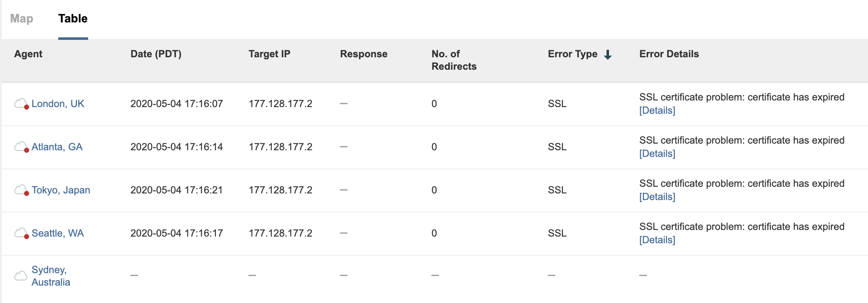View SSL error Details for Tokyo row
Image resolution: width=868 pixels, height=303 pixels.
point(657,197)
